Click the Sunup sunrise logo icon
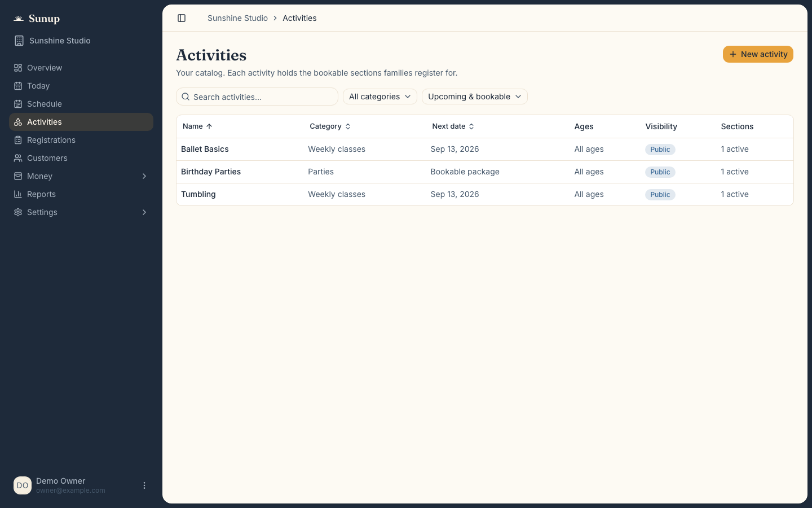812x508 pixels. 19,19
